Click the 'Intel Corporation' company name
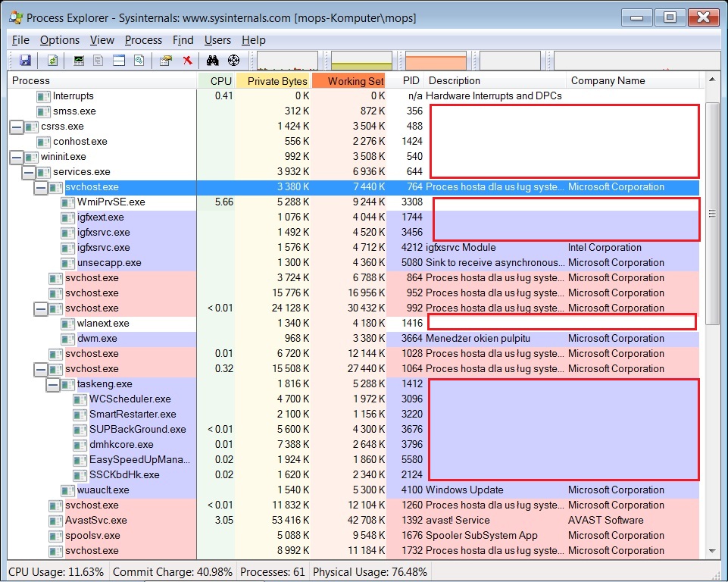 pos(605,248)
